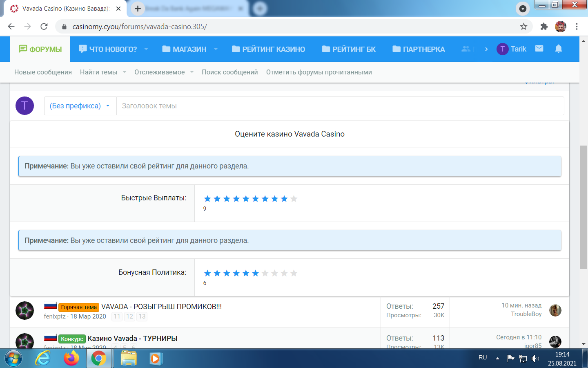Open the ПАРТНЕРКА section
Viewport: 588px width, 368px height.
click(419, 49)
